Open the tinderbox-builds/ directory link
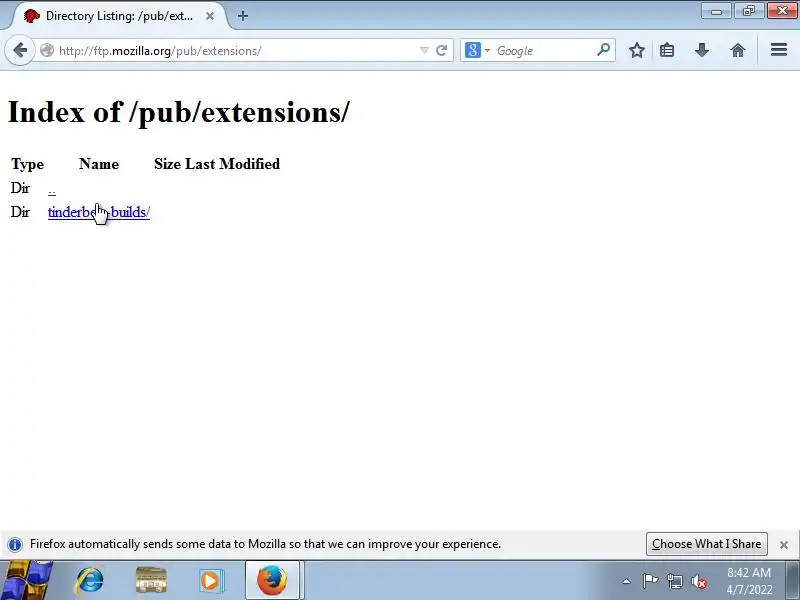This screenshot has height=600, width=800. [x=98, y=212]
